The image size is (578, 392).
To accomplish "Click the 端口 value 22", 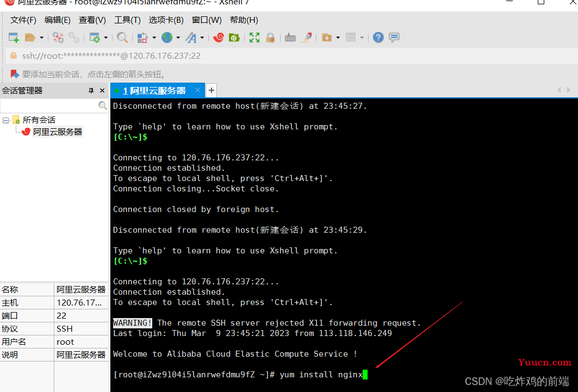I will click(x=61, y=316).
